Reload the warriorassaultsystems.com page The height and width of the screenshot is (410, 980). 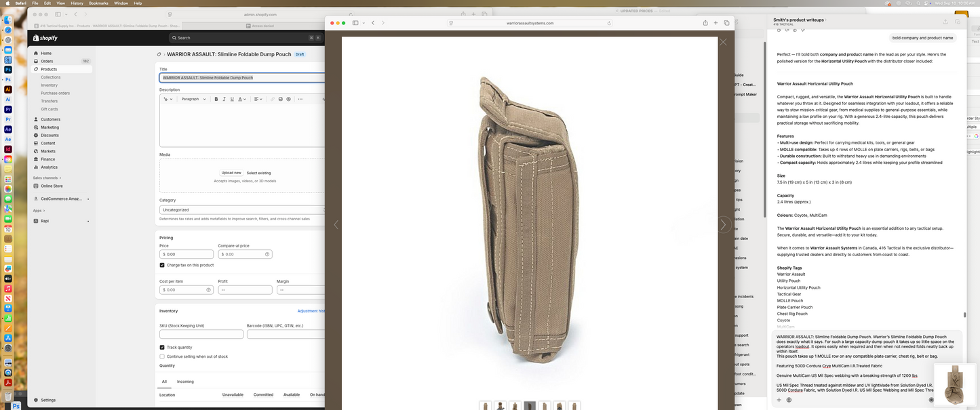coord(609,23)
